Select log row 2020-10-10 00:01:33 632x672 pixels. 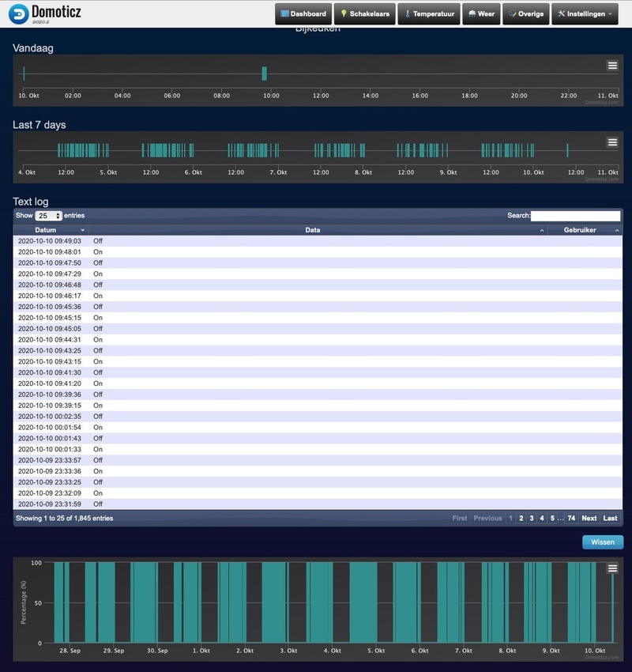[x=318, y=449]
